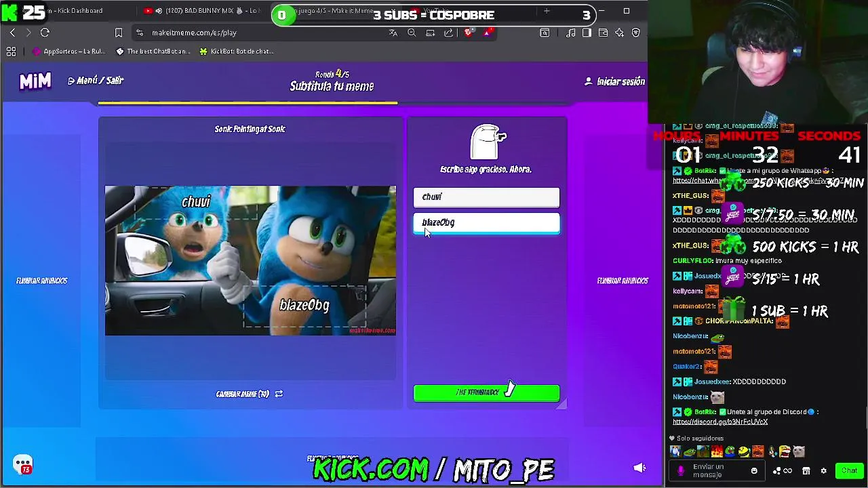The height and width of the screenshot is (488, 868).
Task: Click the Sonic Pointing at Sonic title
Action: coord(250,129)
